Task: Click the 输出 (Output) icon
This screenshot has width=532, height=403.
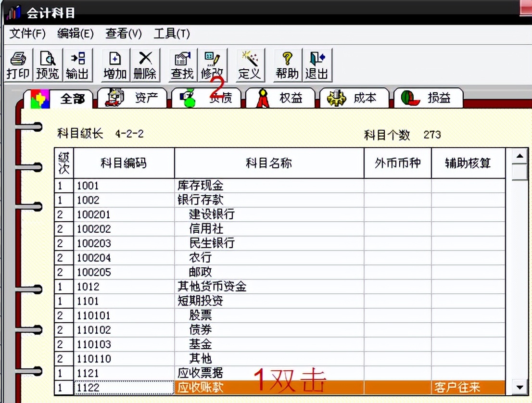Action: [x=77, y=64]
